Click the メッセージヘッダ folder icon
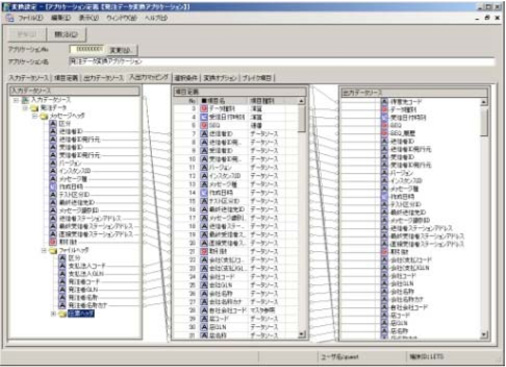 (x=44, y=116)
